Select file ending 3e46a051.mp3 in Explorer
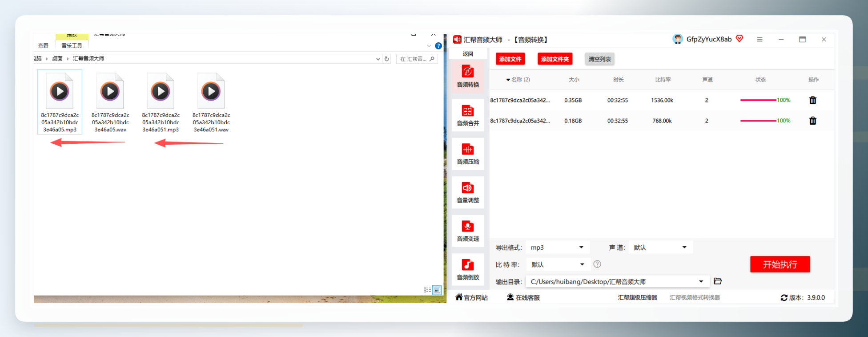868x337 pixels. pyautogui.click(x=161, y=102)
